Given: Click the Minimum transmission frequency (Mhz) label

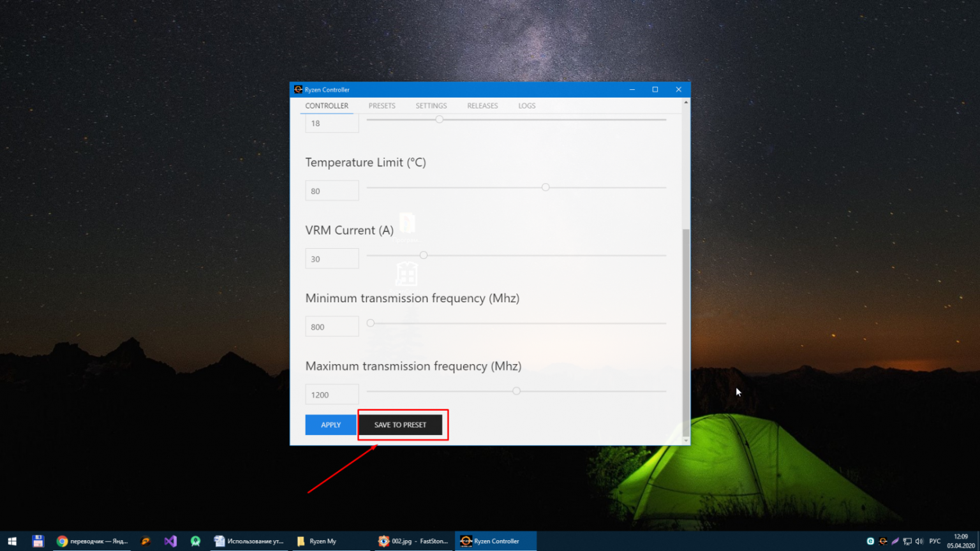Looking at the screenshot, I should (x=412, y=298).
